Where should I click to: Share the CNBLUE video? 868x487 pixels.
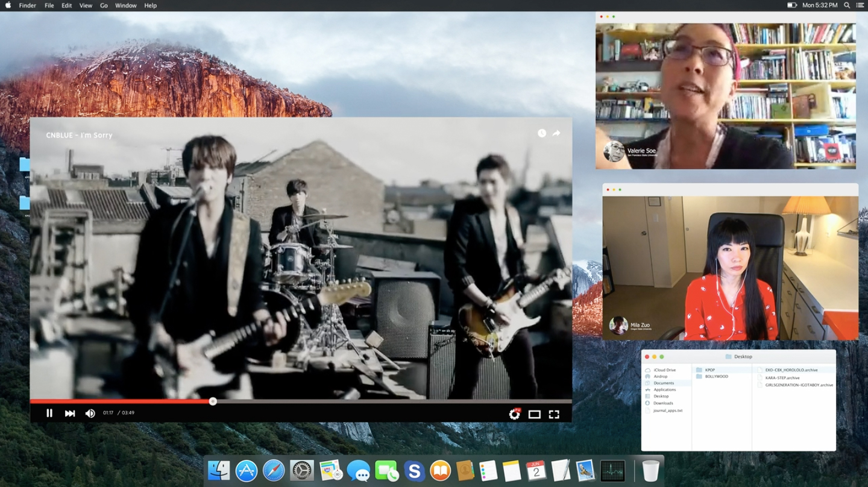coord(556,133)
